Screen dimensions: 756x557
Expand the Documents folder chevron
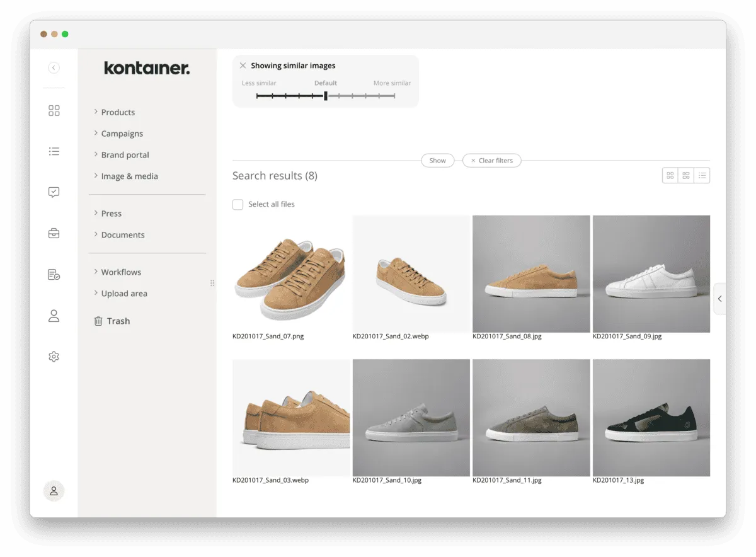(x=96, y=235)
